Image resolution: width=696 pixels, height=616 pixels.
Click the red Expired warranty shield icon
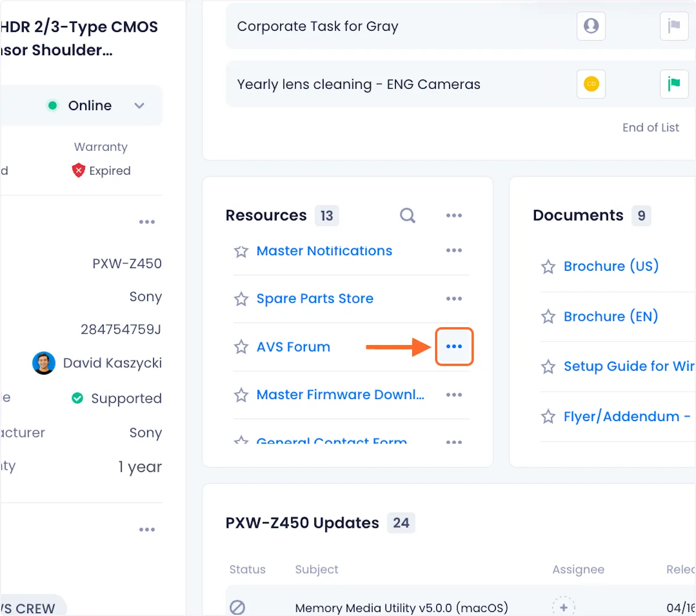tap(78, 170)
